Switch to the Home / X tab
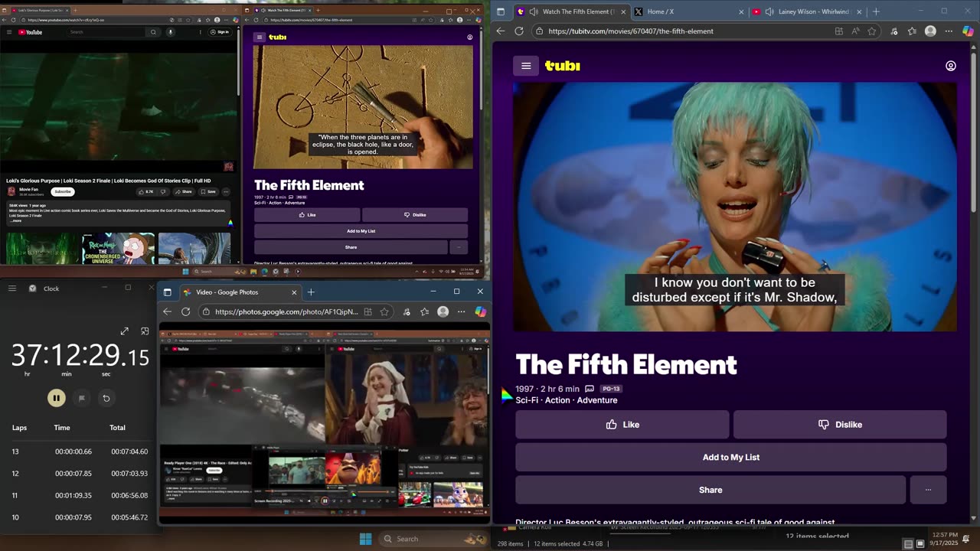This screenshot has width=980, height=551. point(689,11)
